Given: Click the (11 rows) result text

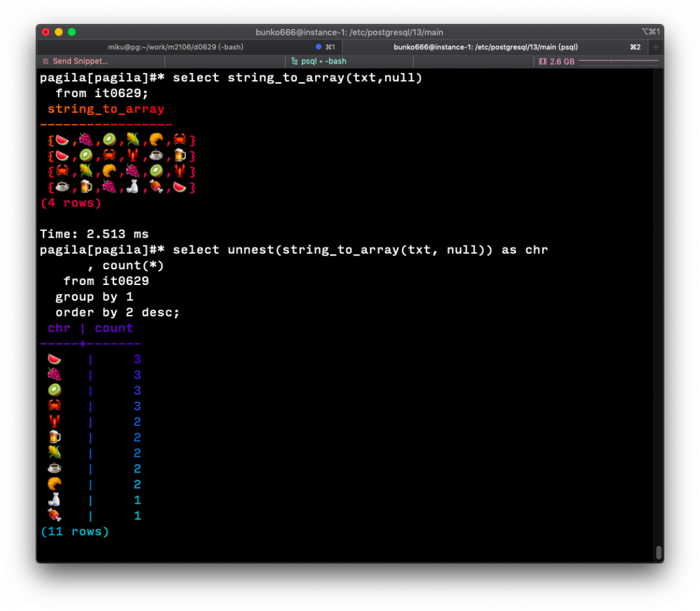Looking at the screenshot, I should 75,532.
